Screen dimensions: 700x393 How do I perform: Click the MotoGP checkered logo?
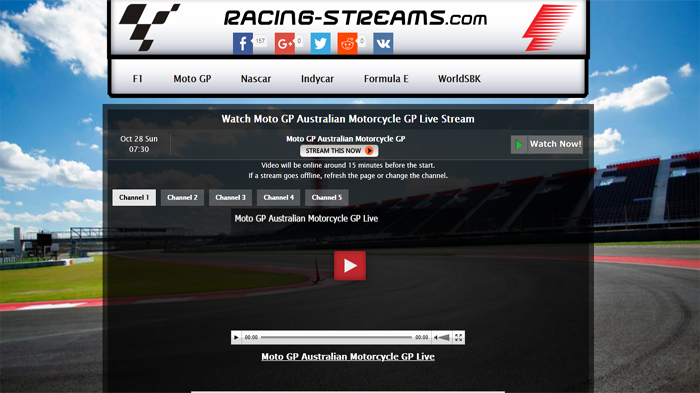point(149,27)
